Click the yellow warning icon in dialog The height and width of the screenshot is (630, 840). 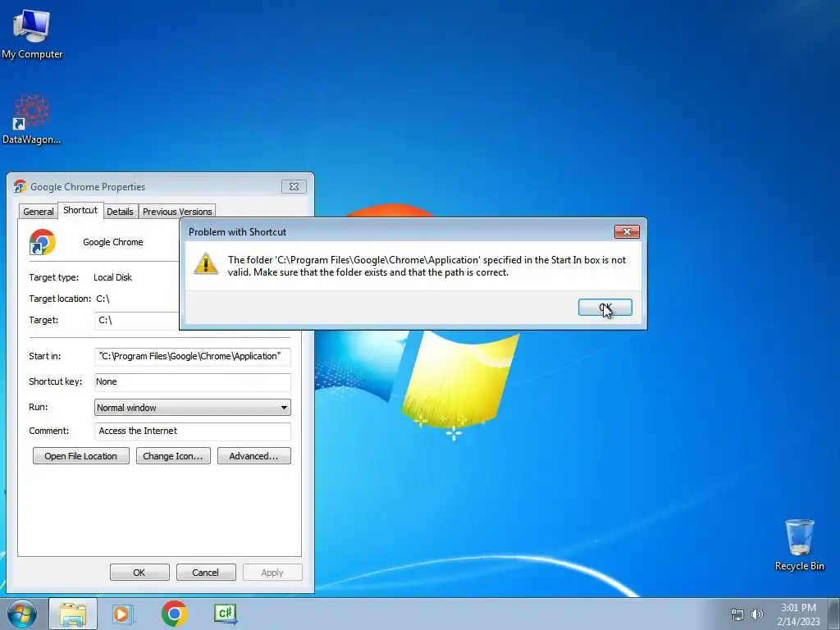point(206,263)
